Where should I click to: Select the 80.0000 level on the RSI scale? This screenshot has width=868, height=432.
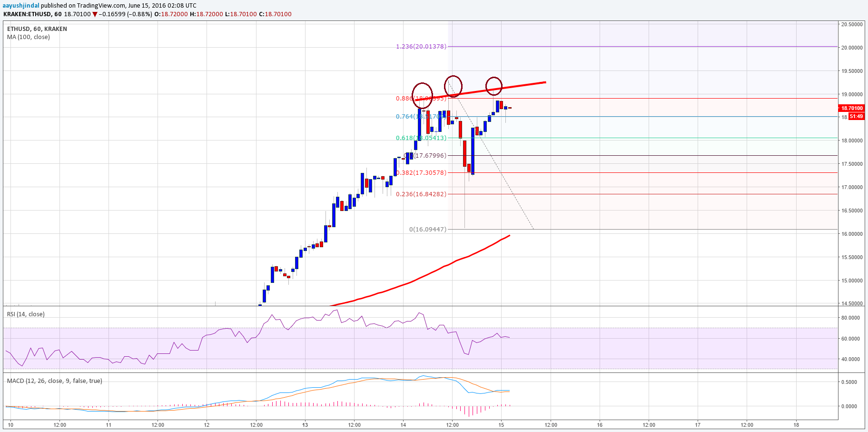pos(850,318)
